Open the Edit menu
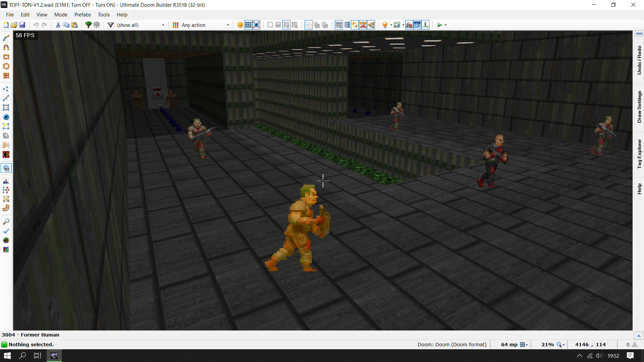The width and height of the screenshot is (644, 362). (25, 15)
